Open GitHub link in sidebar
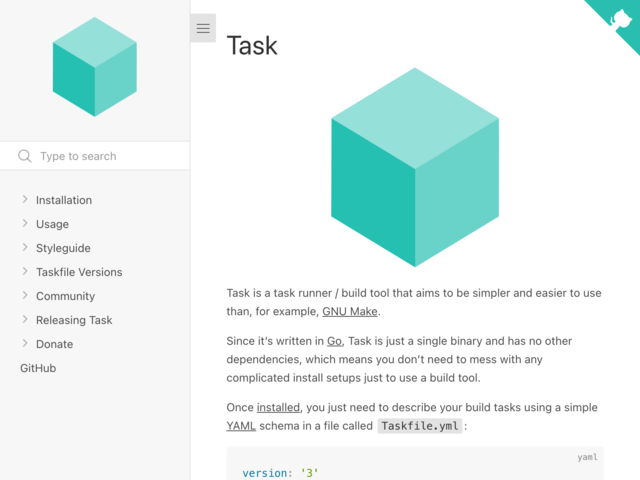Image resolution: width=640 pixels, height=480 pixels. coord(38,368)
